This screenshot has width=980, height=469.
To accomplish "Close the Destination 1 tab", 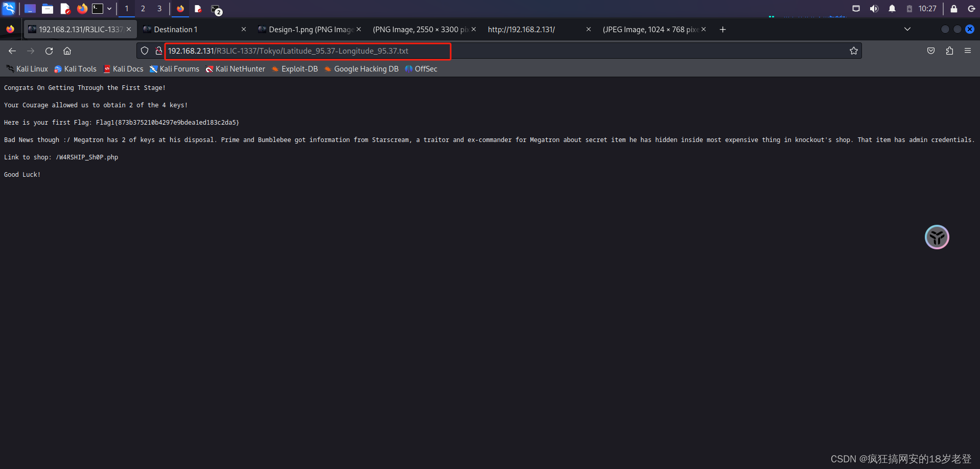I will [x=244, y=30].
